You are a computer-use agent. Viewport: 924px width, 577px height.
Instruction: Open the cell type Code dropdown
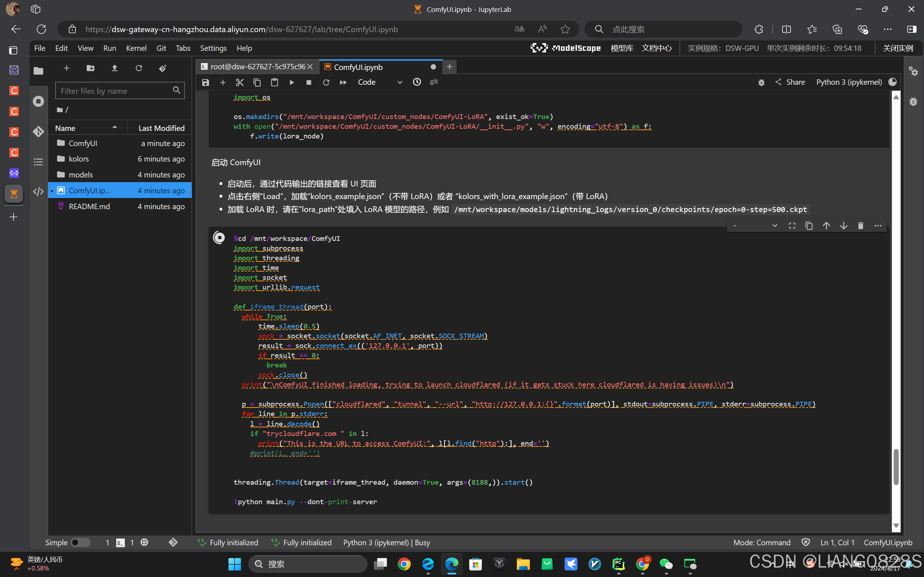380,82
